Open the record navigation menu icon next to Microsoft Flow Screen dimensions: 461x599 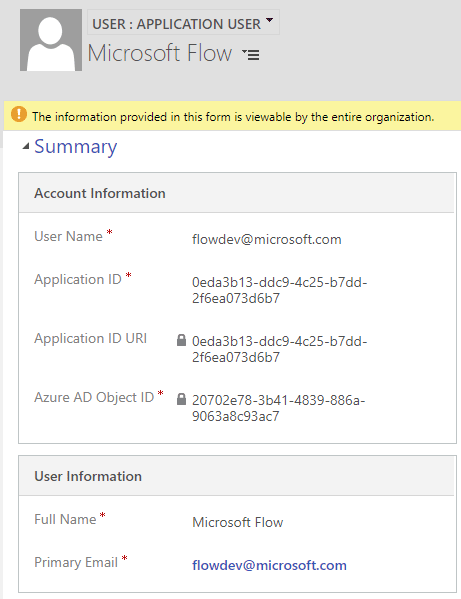click(x=251, y=55)
